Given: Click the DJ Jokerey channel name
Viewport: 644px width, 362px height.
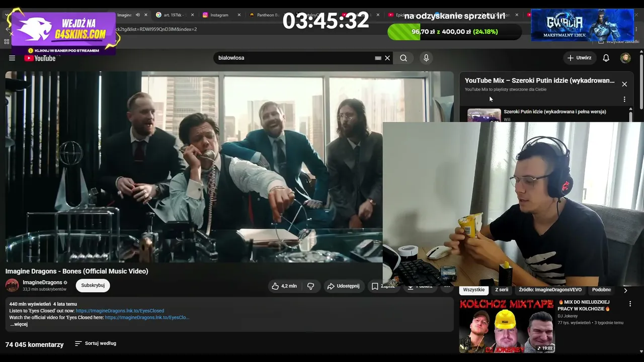Looking at the screenshot, I should pyautogui.click(x=568, y=316).
